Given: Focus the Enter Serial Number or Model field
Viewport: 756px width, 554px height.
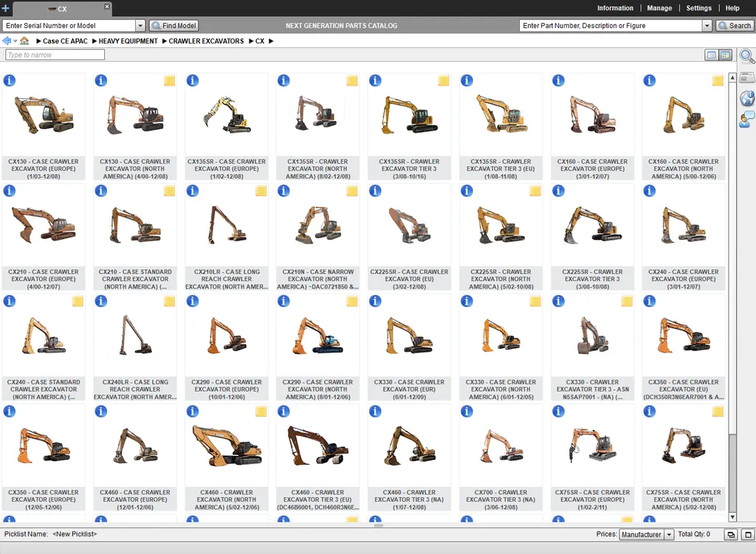Looking at the screenshot, I should click(x=69, y=26).
